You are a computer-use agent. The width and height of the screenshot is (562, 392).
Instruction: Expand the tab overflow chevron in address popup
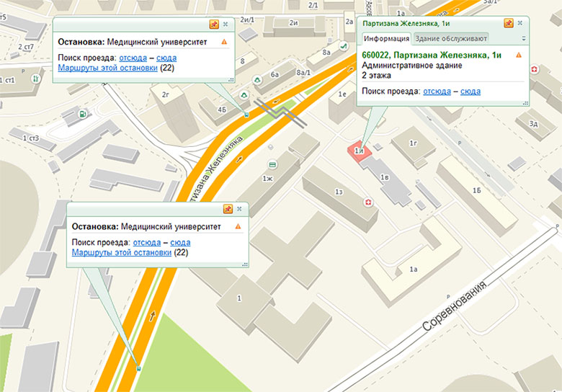click(523, 38)
